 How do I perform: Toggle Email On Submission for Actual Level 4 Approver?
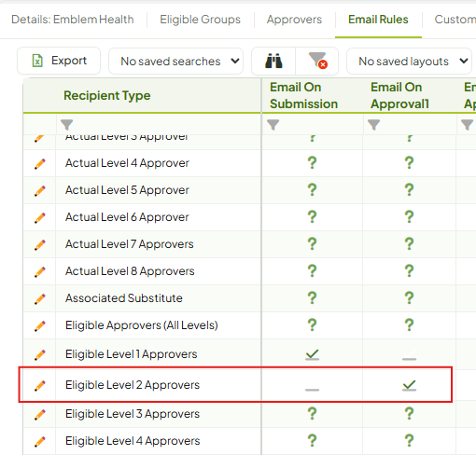point(312,163)
